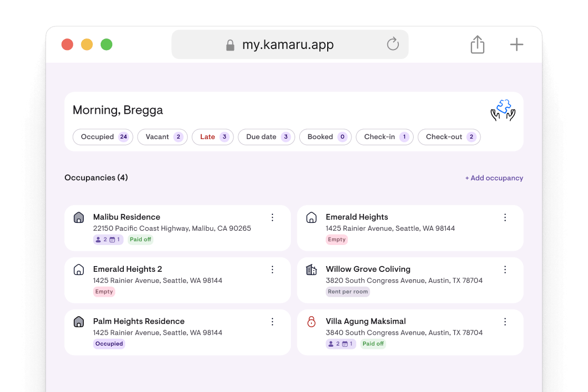Screen dimensions: 588x392
Task: Select the Check-in 1 filter chip
Action: [385, 137]
